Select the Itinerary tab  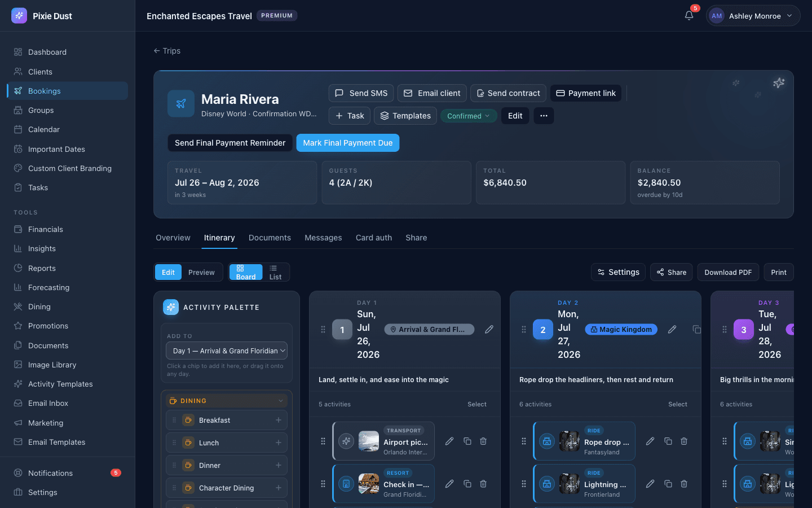coord(219,238)
